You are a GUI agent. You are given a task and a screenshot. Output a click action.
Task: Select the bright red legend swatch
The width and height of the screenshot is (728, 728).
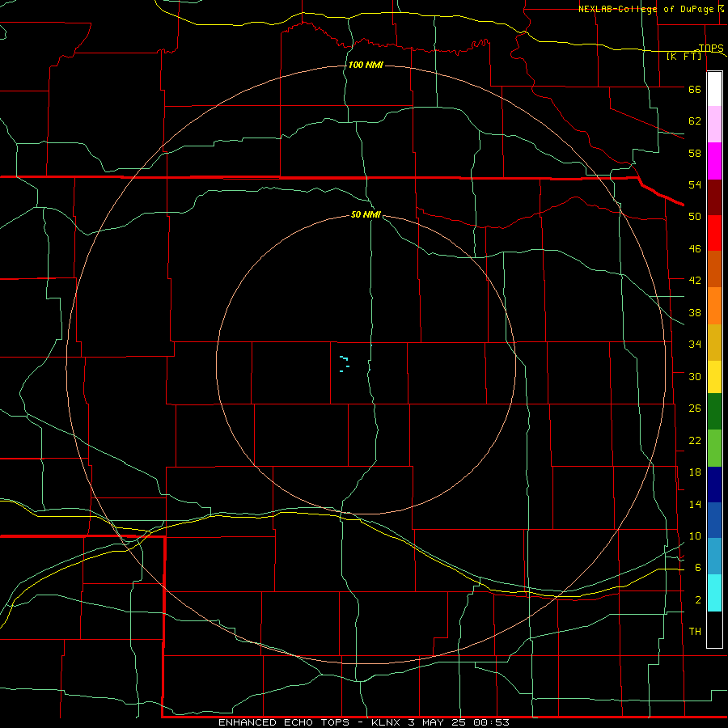(x=714, y=233)
